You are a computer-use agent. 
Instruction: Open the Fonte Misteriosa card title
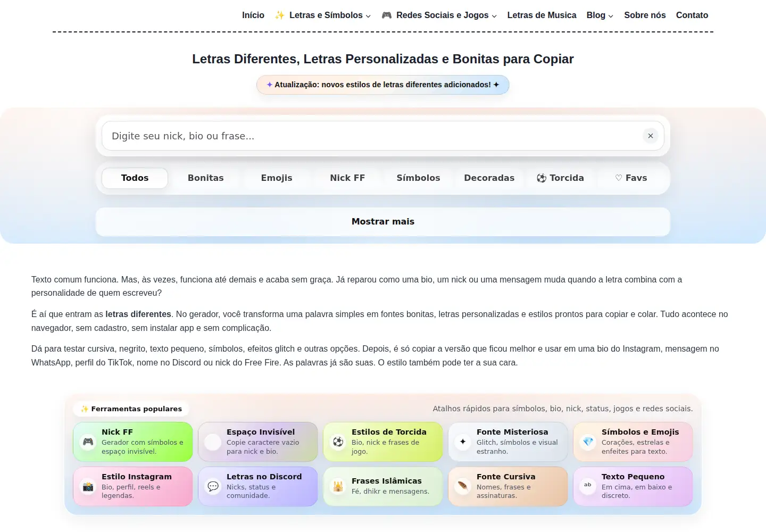tap(512, 432)
